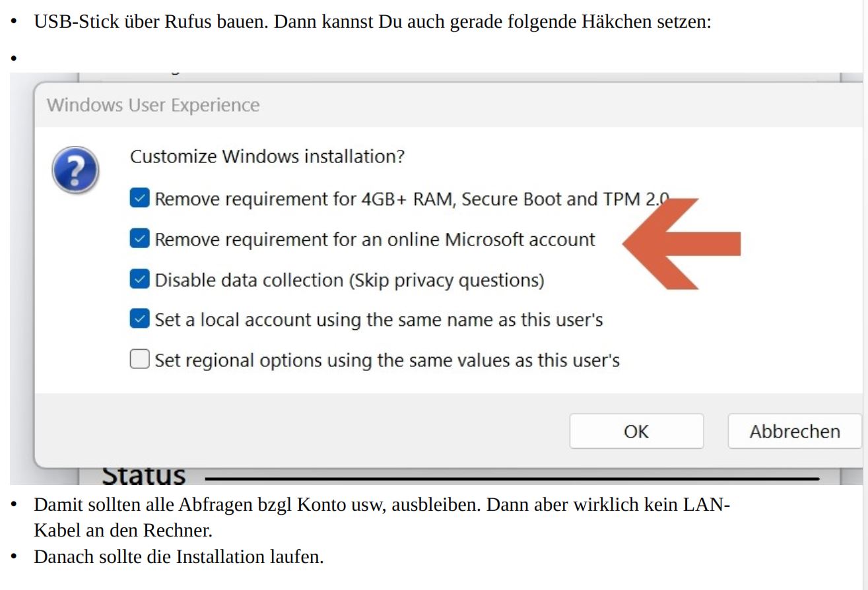Cancel the dialog with the Abbrechen button
868x590 pixels.
pyautogui.click(x=795, y=432)
